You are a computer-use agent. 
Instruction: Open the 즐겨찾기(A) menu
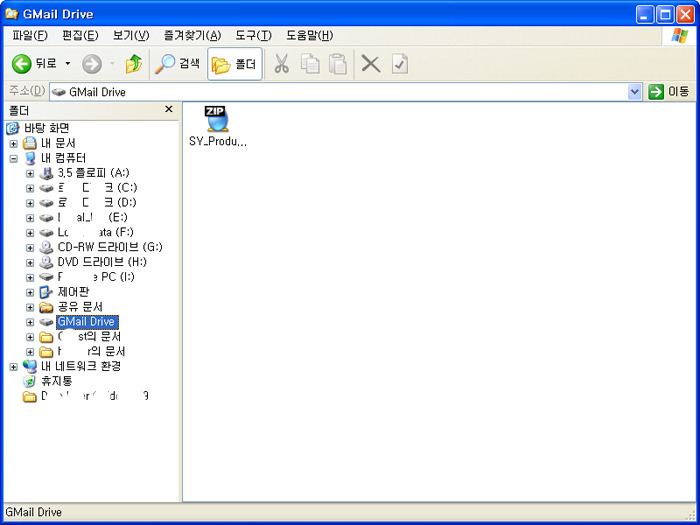click(x=192, y=36)
